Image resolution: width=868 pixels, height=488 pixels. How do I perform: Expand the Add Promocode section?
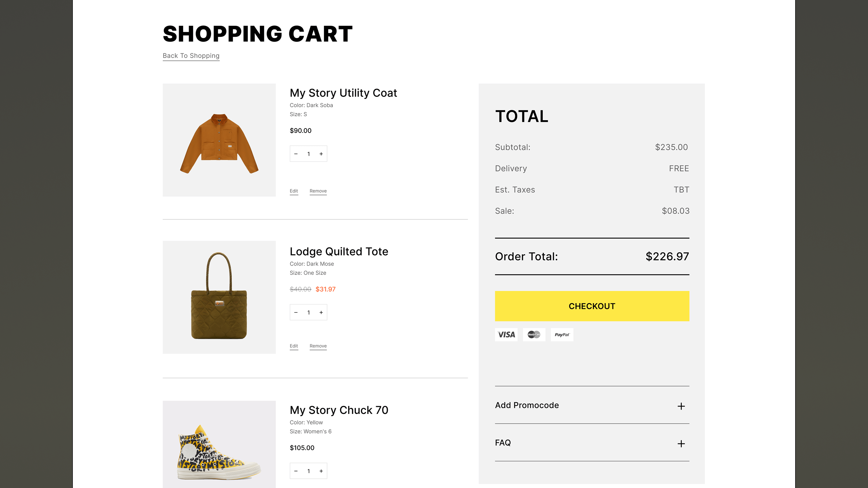(681, 406)
